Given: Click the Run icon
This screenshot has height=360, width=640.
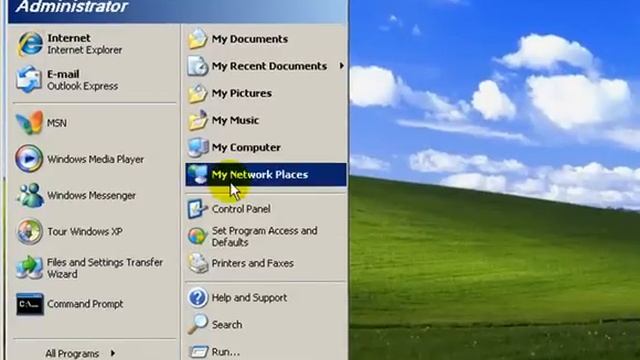Looking at the screenshot, I should click(199, 351).
